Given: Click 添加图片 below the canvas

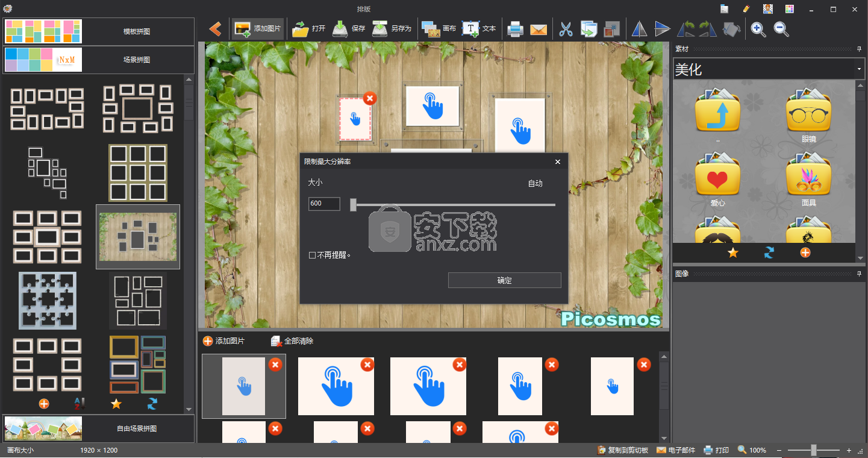Looking at the screenshot, I should pos(223,341).
